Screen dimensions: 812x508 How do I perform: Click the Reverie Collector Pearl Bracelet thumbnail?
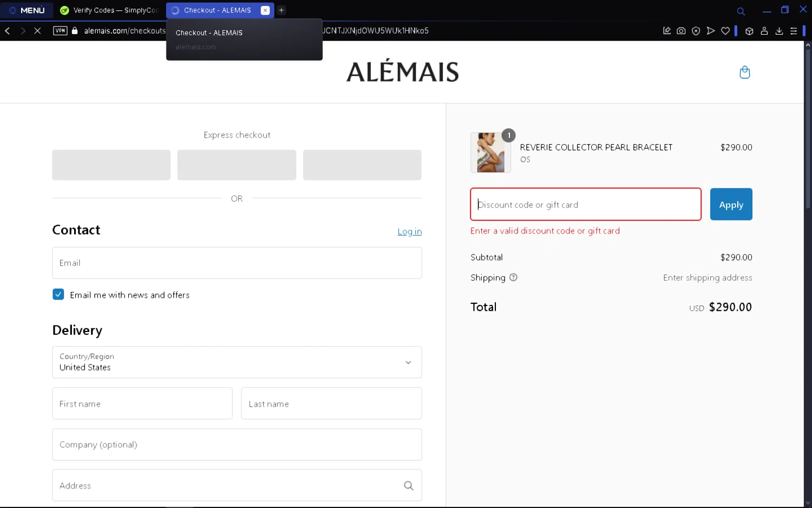point(490,152)
